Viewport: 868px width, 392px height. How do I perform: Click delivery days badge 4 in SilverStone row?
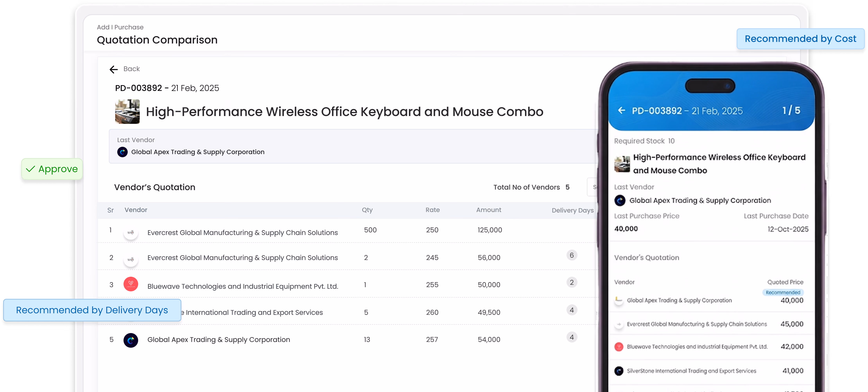pos(572,310)
